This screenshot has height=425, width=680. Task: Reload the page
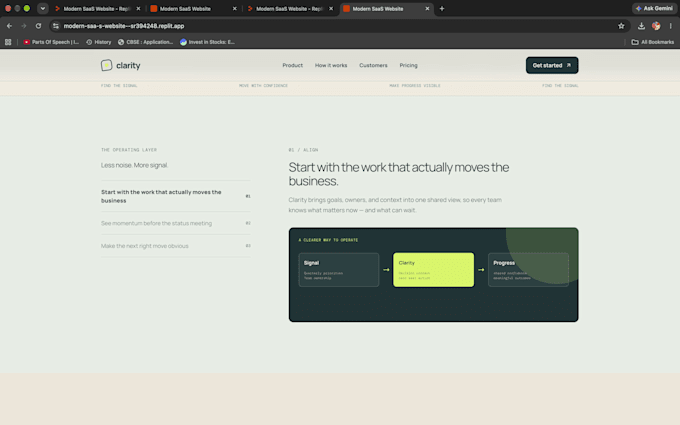(x=38, y=26)
